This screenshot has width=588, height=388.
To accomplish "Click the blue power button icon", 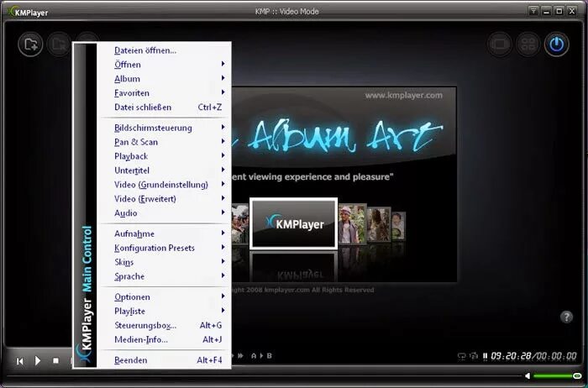I will (x=556, y=45).
